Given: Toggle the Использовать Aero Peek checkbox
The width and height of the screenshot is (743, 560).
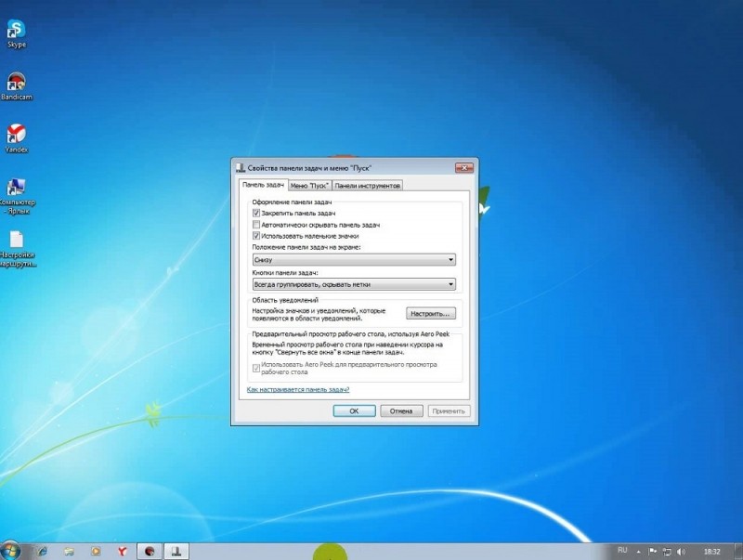Looking at the screenshot, I should coord(256,368).
